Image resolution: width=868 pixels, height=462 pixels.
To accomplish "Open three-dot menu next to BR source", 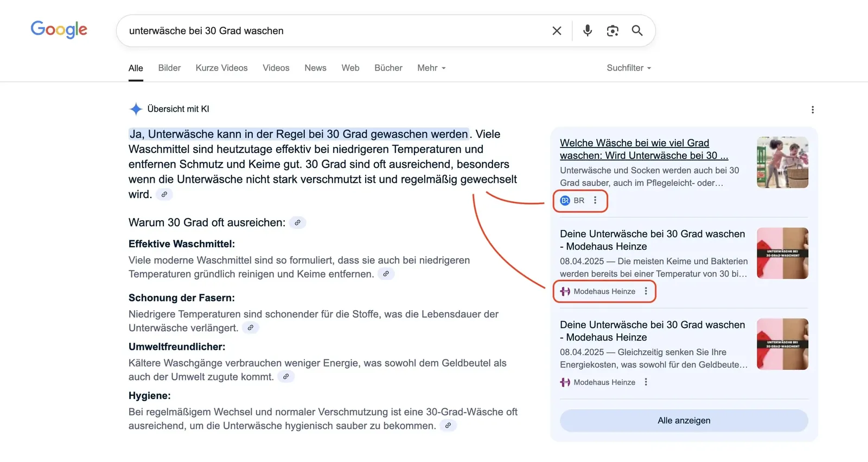I will click(x=595, y=200).
